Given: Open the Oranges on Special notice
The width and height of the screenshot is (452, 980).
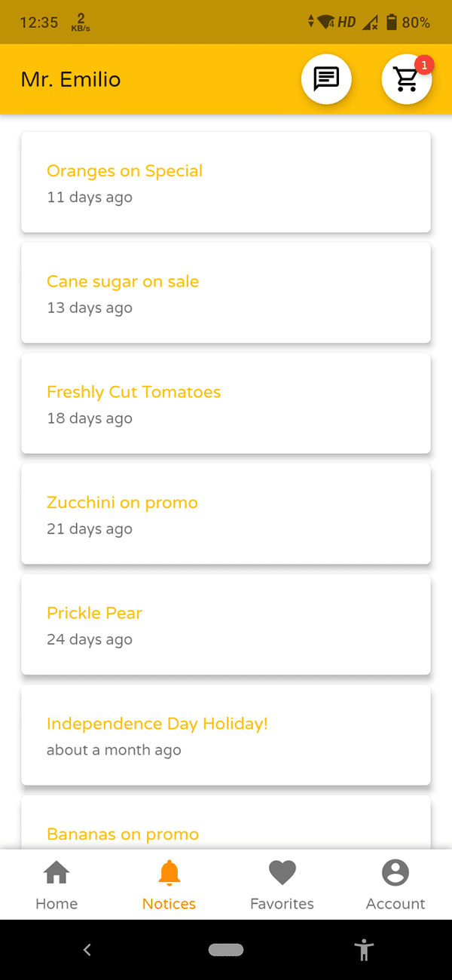Looking at the screenshot, I should 226,182.
